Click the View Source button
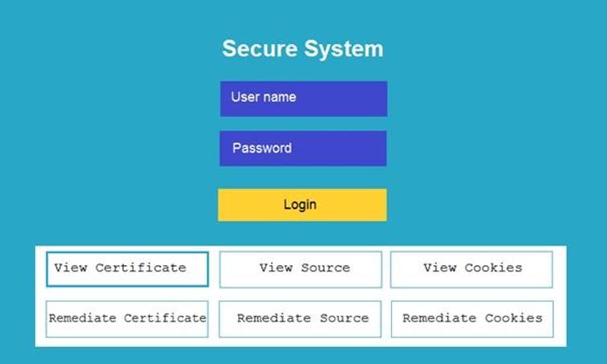 [x=301, y=268]
